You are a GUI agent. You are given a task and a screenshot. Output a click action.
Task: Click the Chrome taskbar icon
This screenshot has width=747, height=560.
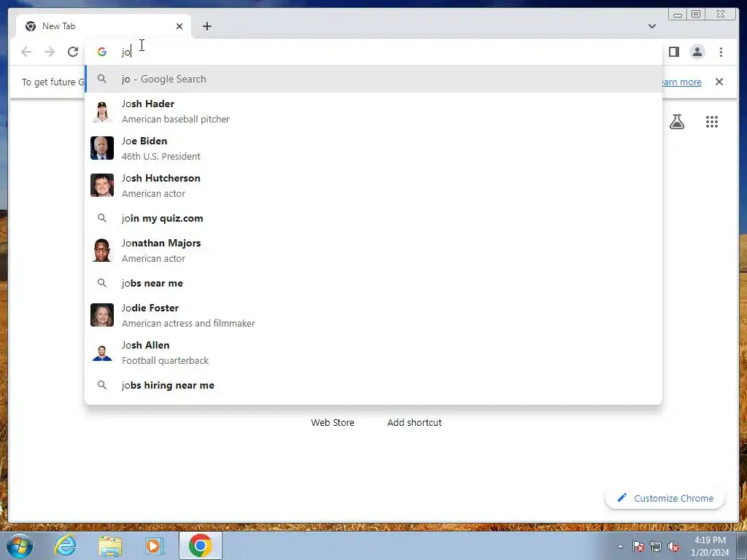[x=201, y=545]
